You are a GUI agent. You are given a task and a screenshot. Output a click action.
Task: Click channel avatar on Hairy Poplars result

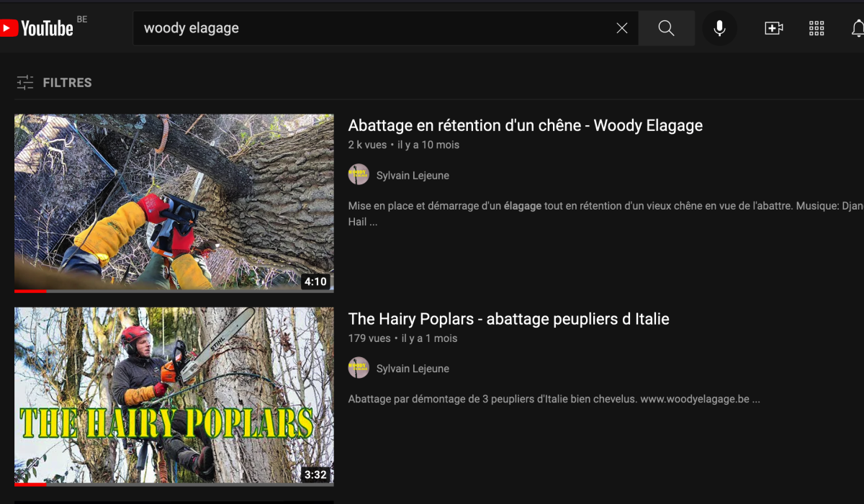click(359, 368)
